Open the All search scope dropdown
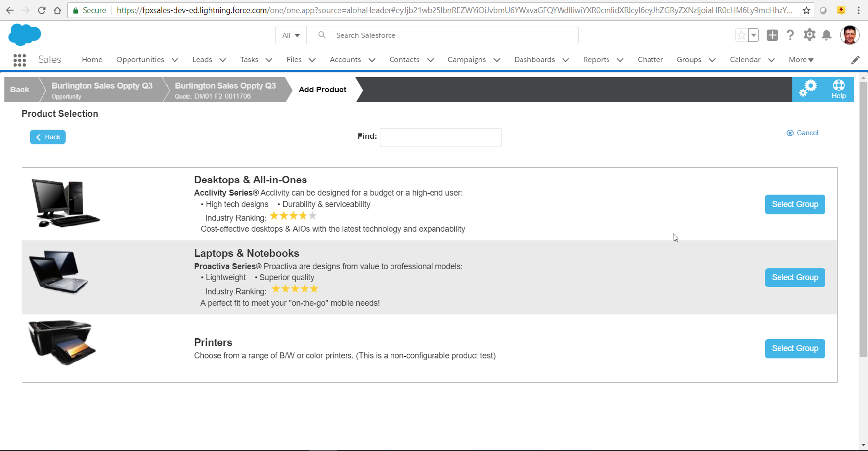Screen dimensions: 868x451 [x=291, y=35]
